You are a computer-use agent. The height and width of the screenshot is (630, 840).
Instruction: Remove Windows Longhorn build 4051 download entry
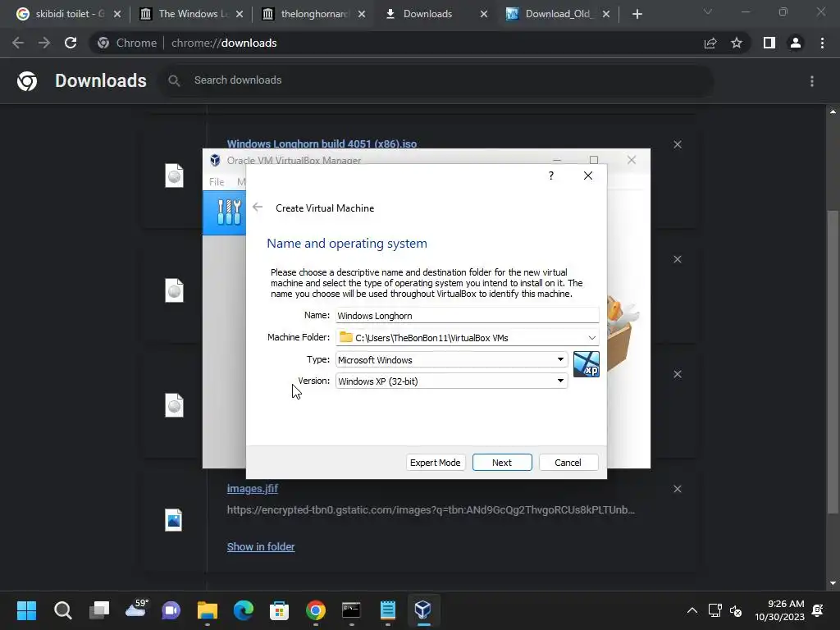pyautogui.click(x=678, y=144)
